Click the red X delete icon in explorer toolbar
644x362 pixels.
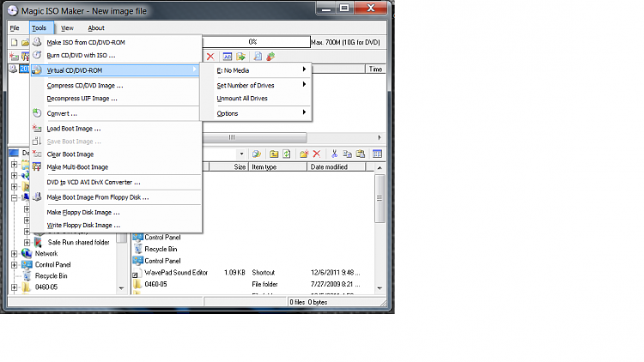pos(317,154)
